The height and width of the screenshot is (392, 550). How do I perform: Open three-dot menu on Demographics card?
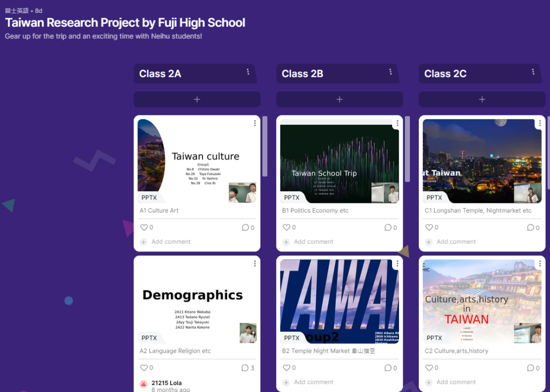click(x=255, y=263)
